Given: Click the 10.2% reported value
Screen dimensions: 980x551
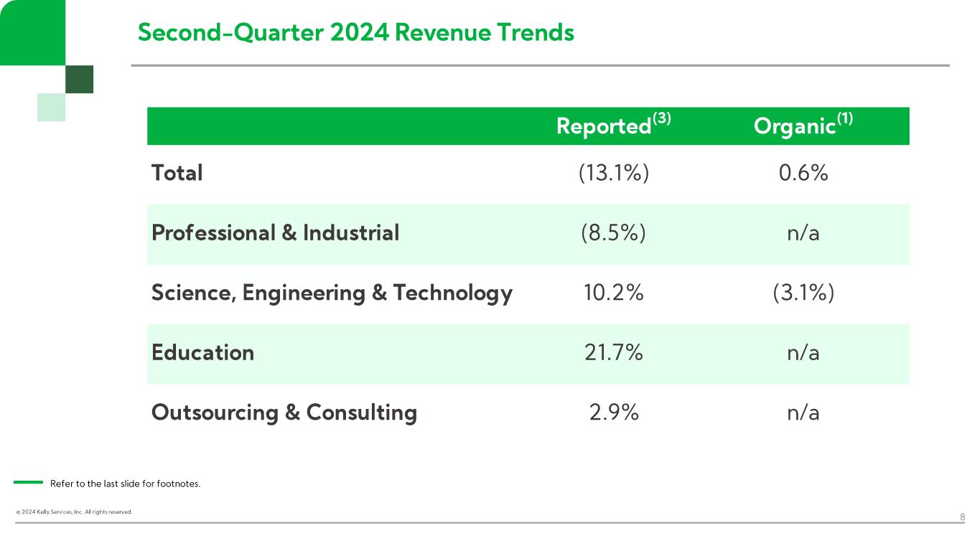Looking at the screenshot, I should [613, 293].
